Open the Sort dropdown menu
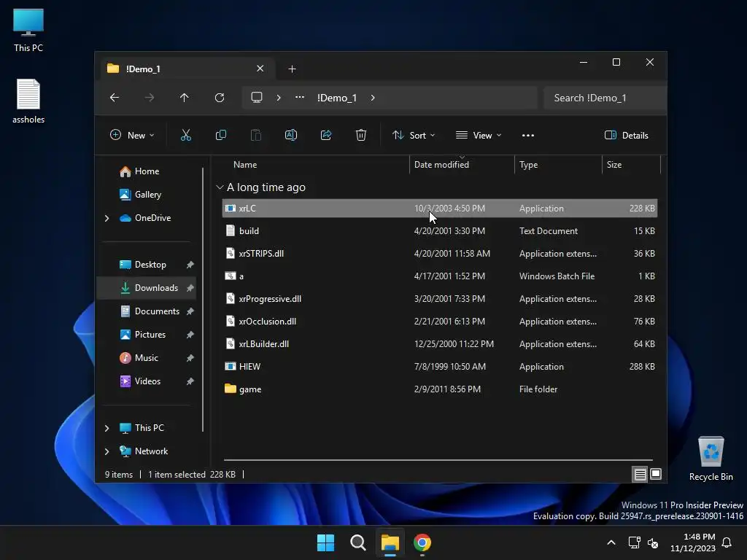This screenshot has height=560, width=747. click(x=414, y=135)
